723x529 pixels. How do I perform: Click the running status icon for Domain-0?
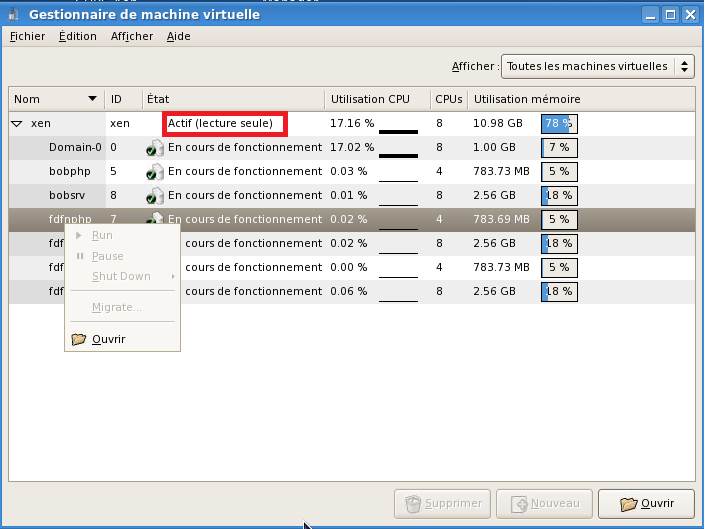[x=155, y=147]
